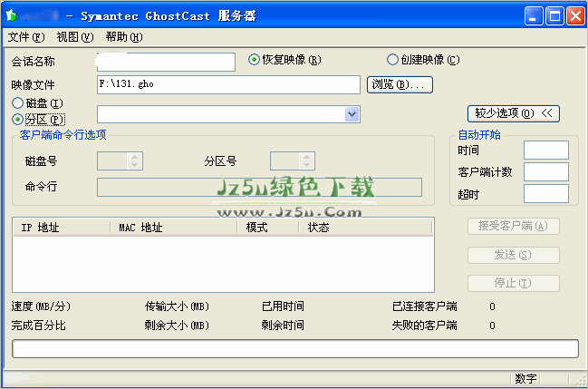Click the 命令行 text field
Viewport: 588px width, 389px height.
point(259,187)
